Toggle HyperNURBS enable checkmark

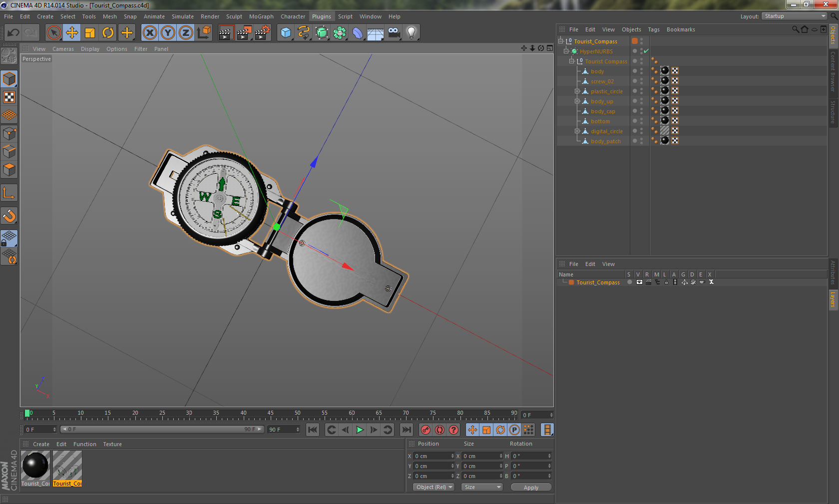[x=646, y=51]
